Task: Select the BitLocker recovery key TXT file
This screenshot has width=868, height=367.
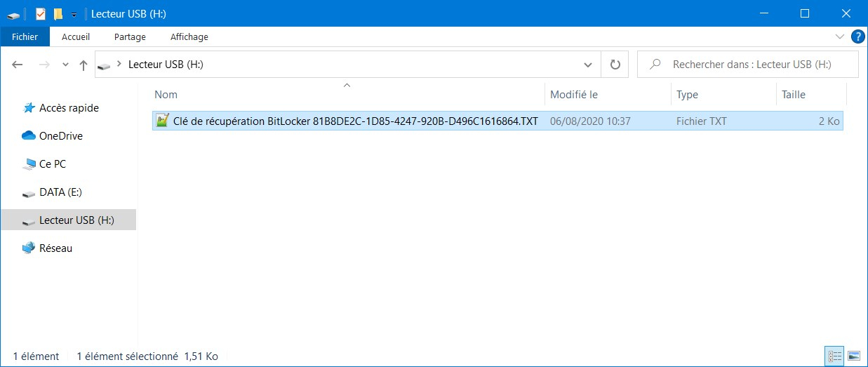Action: (x=498, y=121)
